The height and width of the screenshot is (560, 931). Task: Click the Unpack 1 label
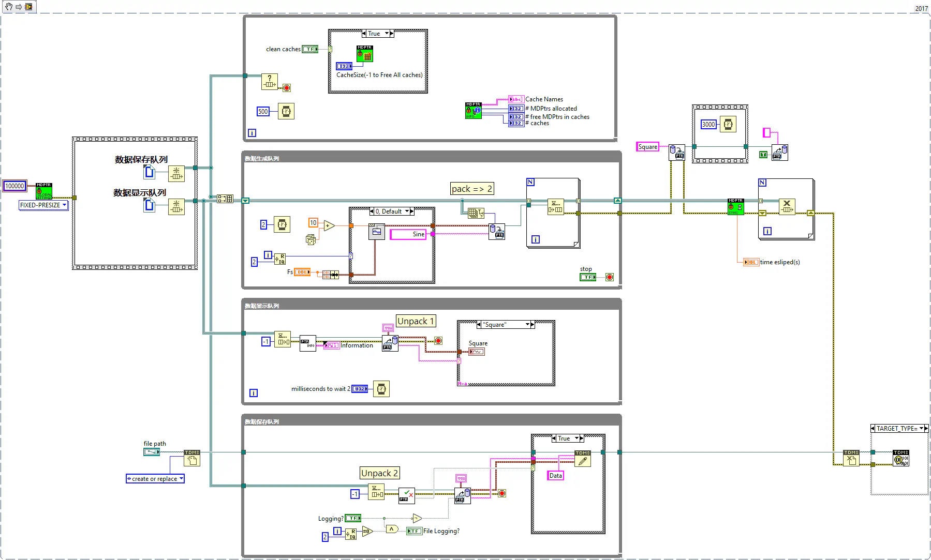coord(416,321)
